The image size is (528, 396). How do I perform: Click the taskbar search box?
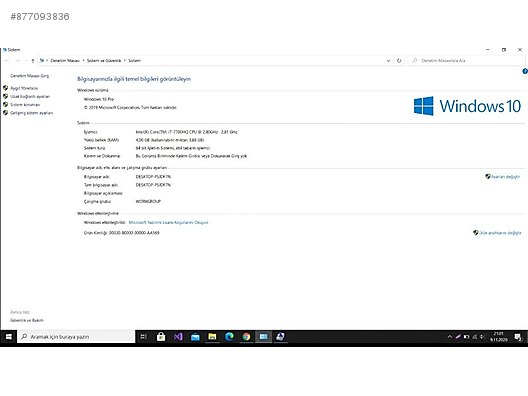click(x=76, y=336)
